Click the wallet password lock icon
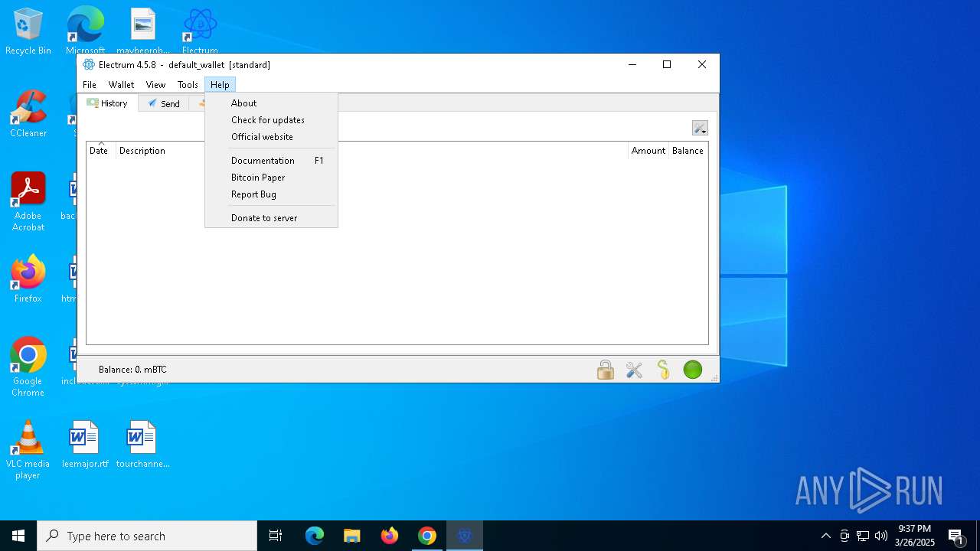This screenshot has height=551, width=980. [x=606, y=370]
